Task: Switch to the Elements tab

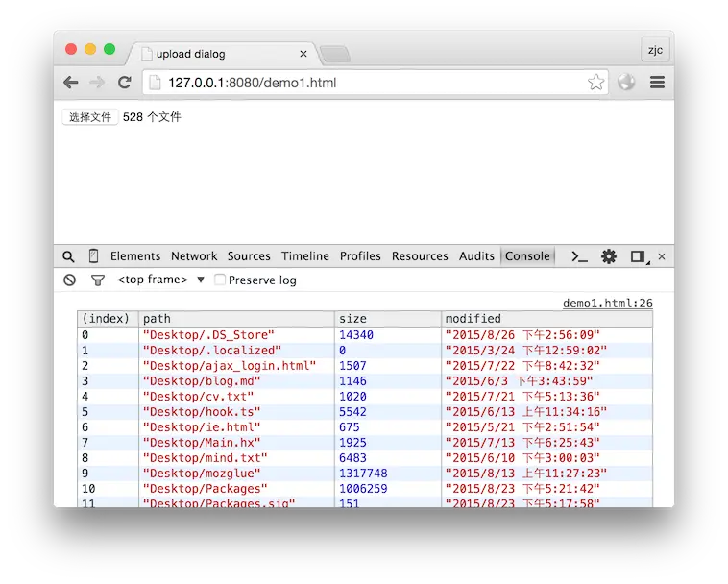Action: (x=135, y=256)
